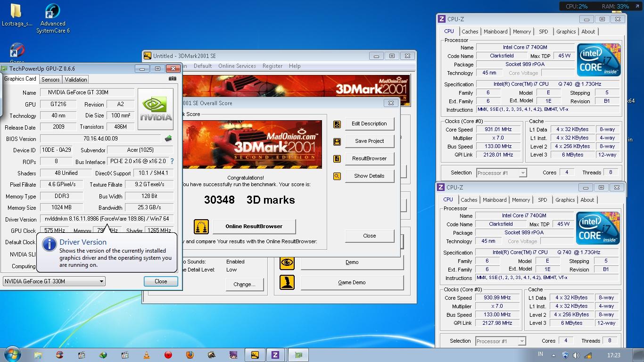Viewport: 644px width, 362px height.
Task: Show hidden system tray icons
Action: (554, 355)
